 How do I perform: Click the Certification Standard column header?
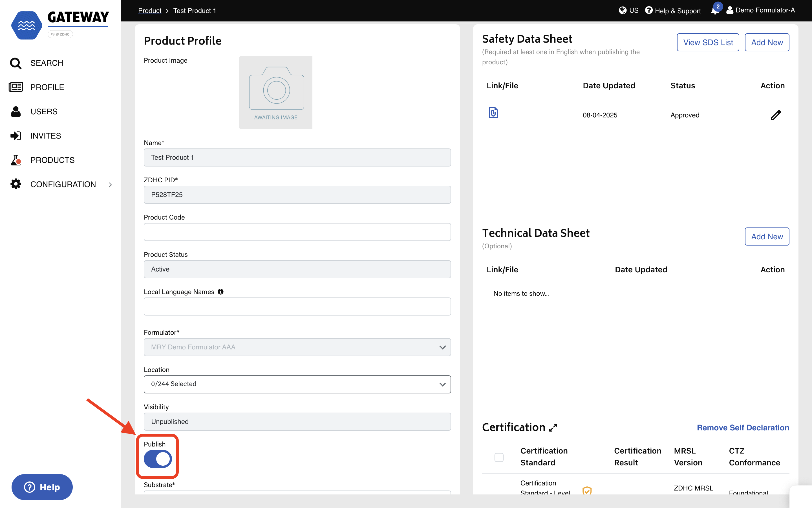[544, 457]
